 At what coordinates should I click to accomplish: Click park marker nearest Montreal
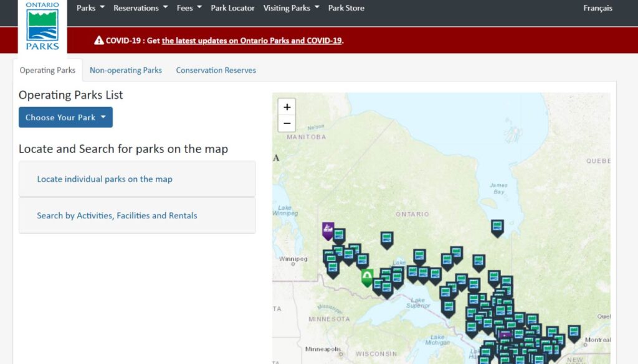pos(574,333)
